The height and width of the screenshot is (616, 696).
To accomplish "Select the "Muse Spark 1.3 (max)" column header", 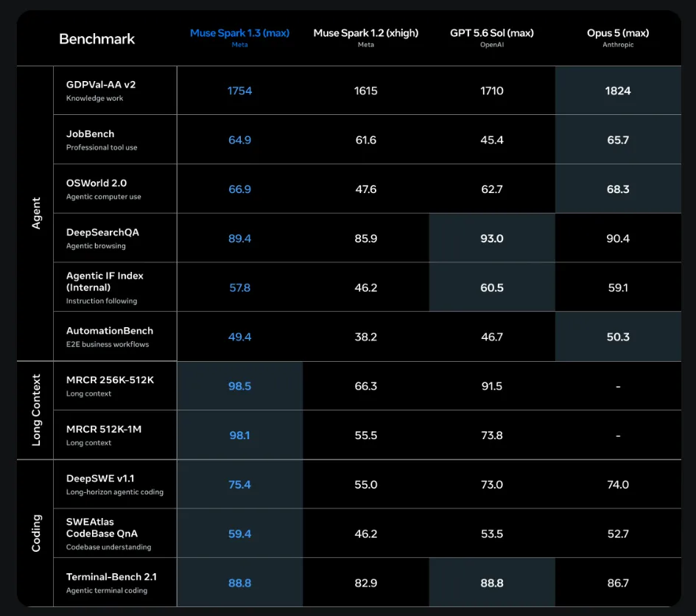I will click(x=239, y=33).
